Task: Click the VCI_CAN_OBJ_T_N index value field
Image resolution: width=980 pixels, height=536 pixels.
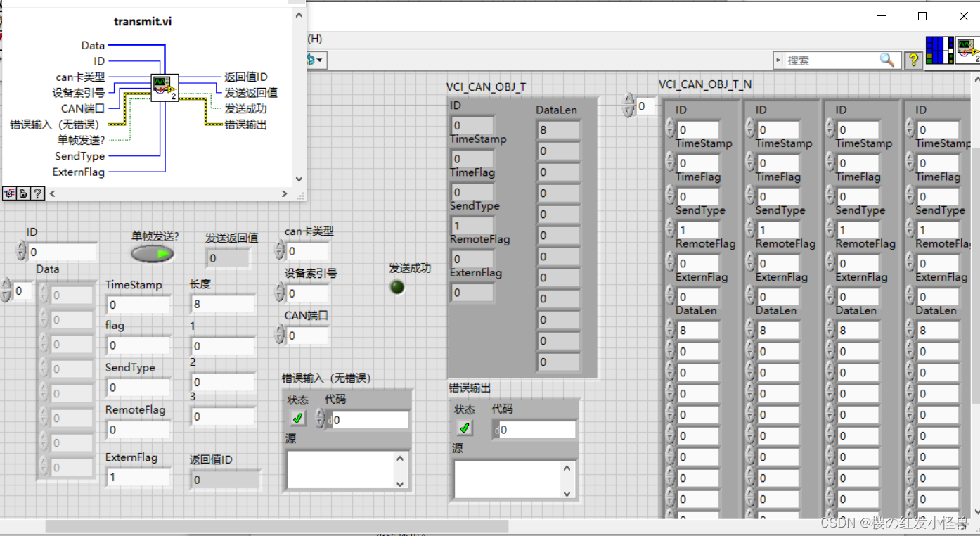Action: pos(645,106)
